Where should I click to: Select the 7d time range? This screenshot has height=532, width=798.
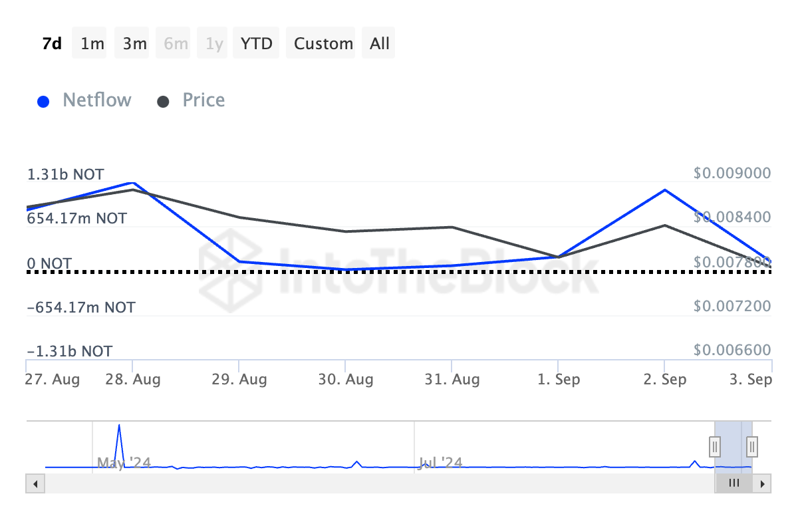[x=52, y=44]
